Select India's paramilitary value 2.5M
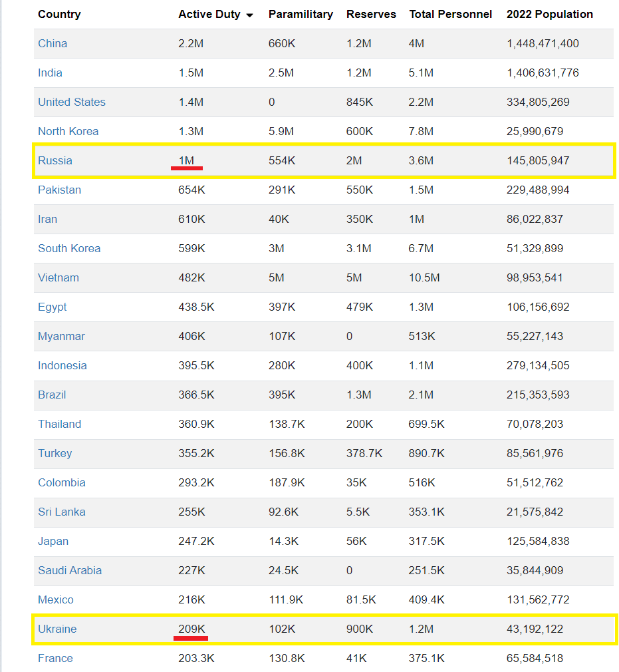Screen dimensions: 619x672 tap(281, 73)
